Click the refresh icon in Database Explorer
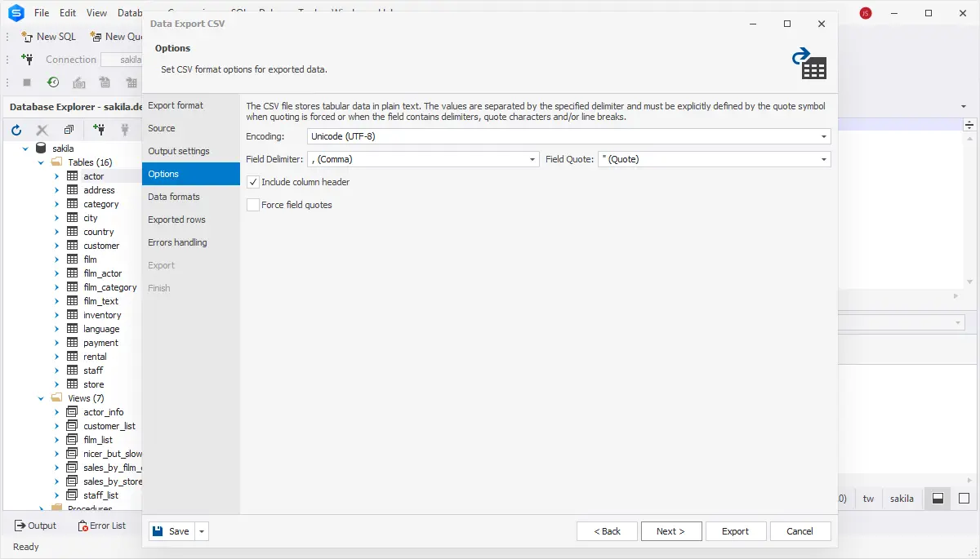The image size is (980, 559). 16,130
